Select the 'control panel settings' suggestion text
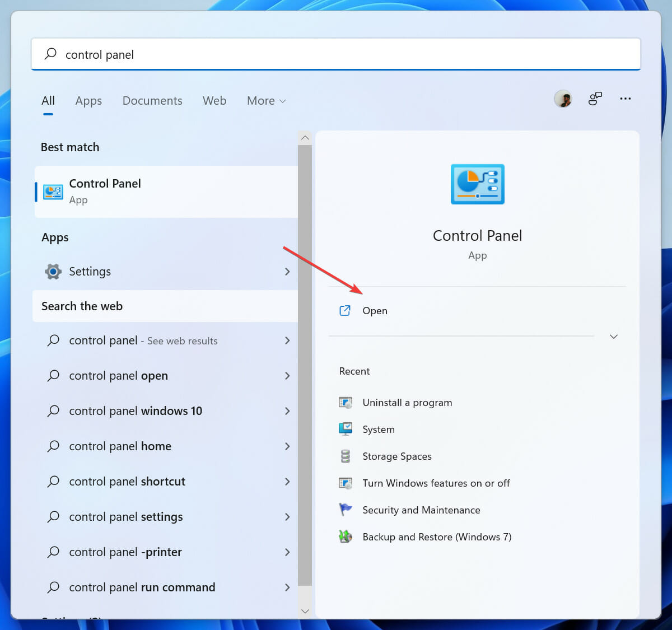 126,517
